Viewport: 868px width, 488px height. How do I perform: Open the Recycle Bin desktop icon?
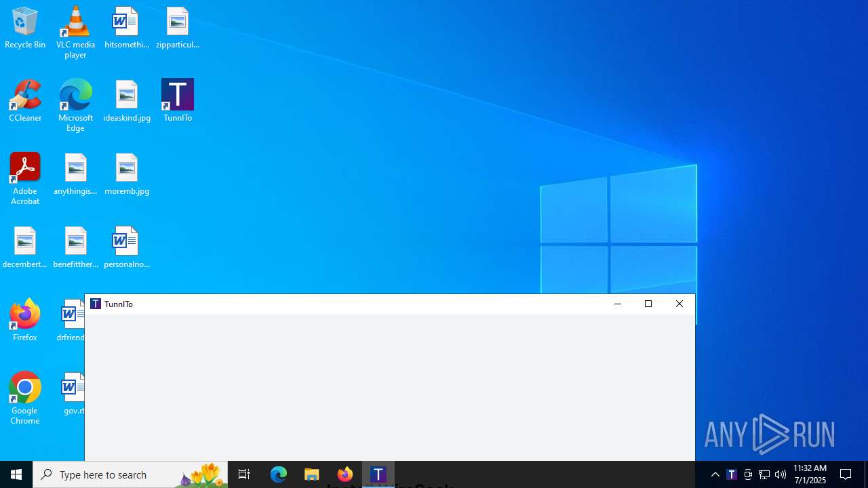(25, 28)
